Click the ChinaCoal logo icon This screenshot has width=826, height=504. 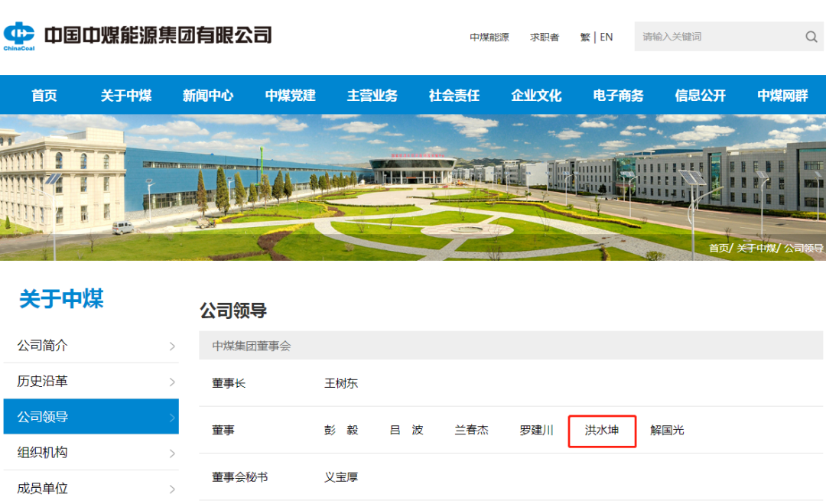(19, 36)
